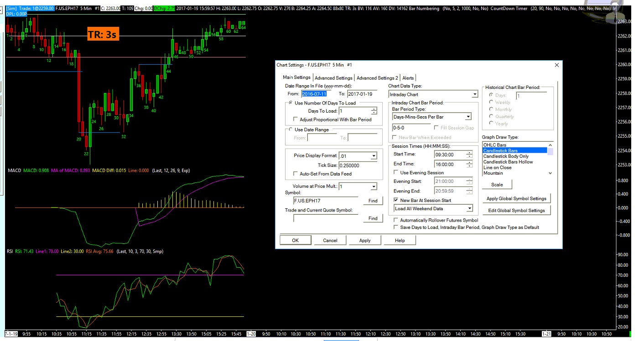Pick Mountain in the Graph Draw Type list
The image size is (644, 341).
[515, 173]
